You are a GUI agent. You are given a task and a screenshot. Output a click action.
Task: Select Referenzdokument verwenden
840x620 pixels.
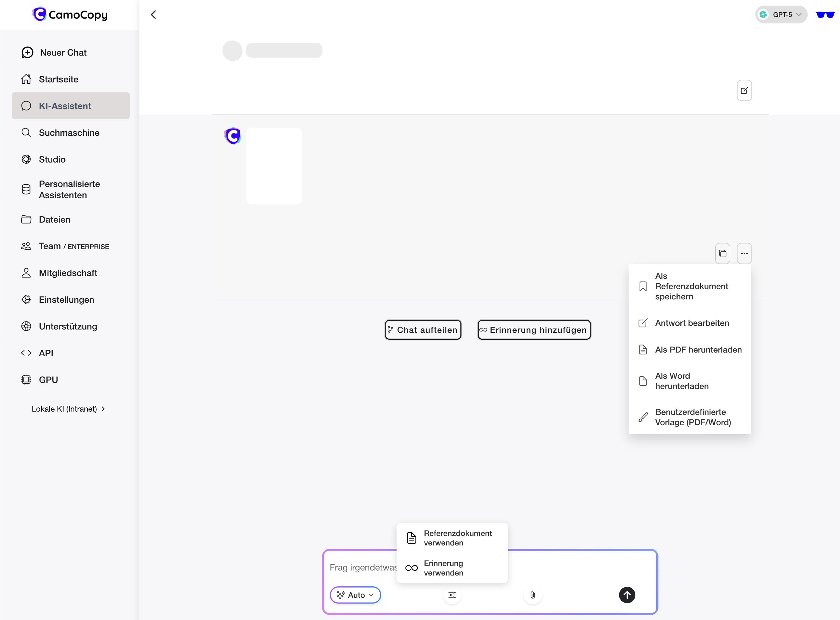(x=458, y=538)
